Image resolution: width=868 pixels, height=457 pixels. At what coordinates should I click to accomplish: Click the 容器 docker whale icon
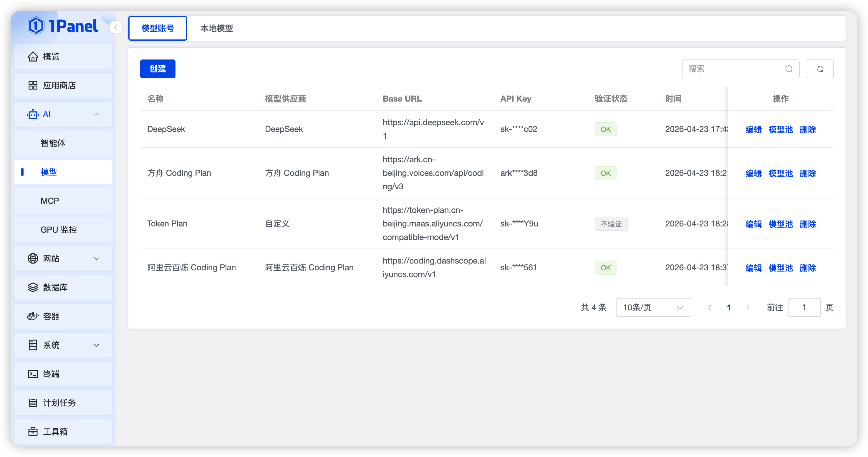coord(33,316)
